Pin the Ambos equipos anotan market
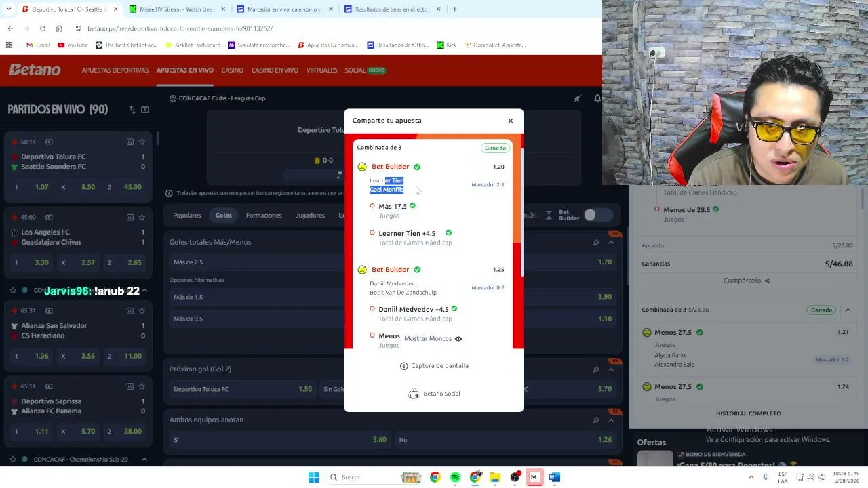 click(595, 420)
